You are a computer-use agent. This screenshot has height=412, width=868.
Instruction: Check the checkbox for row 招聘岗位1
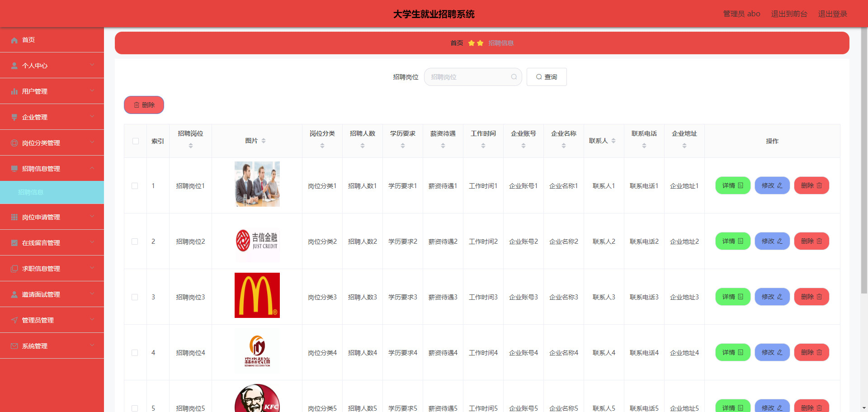click(x=135, y=186)
